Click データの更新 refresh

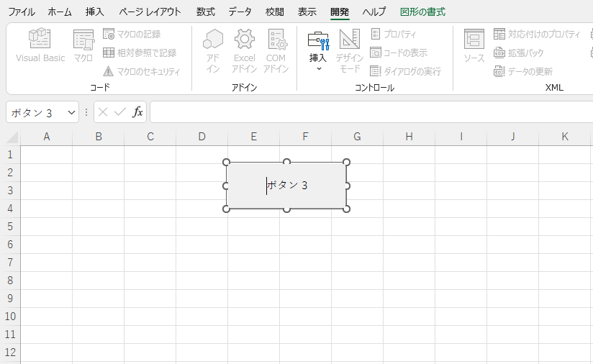(x=523, y=71)
